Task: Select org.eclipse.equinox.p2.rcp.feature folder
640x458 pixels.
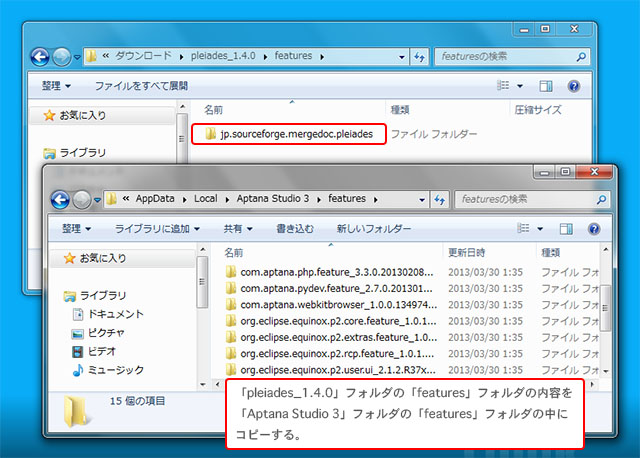Action: click(x=330, y=354)
